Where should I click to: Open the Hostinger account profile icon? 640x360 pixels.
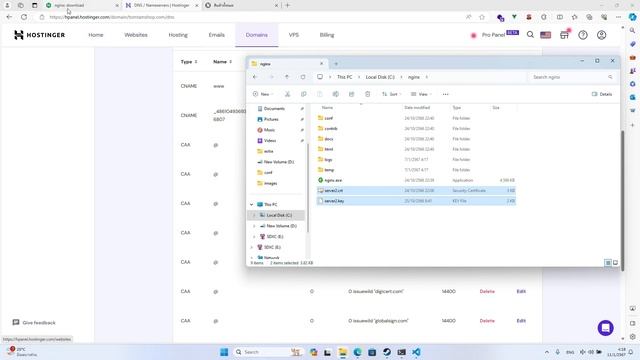click(x=602, y=35)
